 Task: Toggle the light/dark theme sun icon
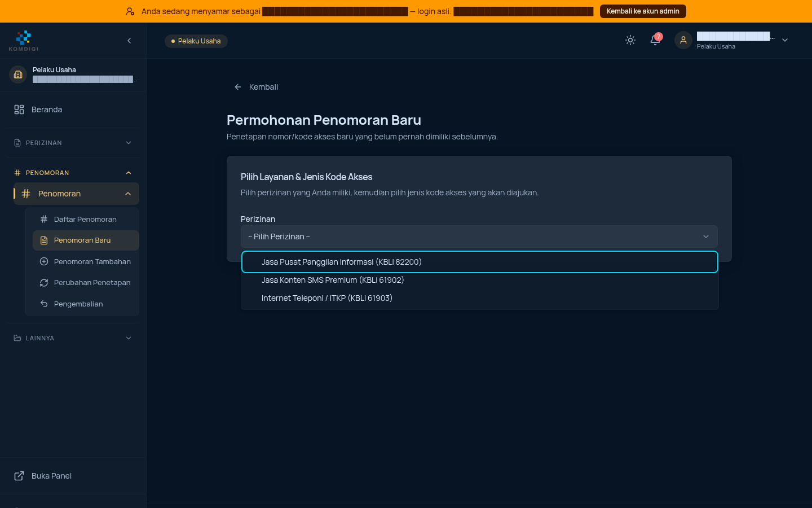point(630,40)
